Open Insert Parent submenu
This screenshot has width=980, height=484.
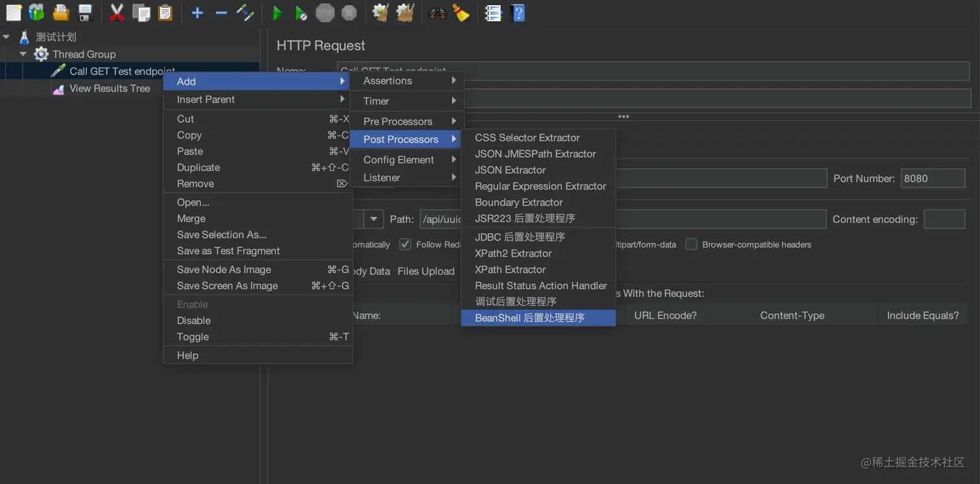[257, 99]
